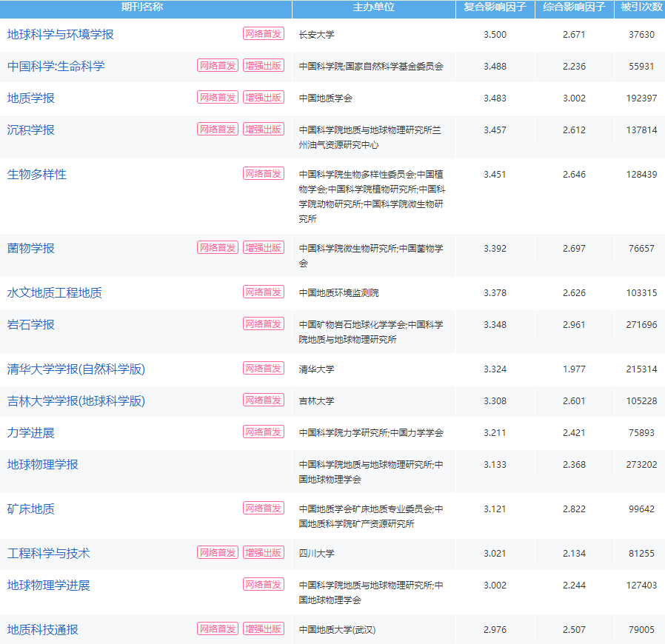This screenshot has width=665, height=644.
Task: Open journal 菌物学报 link
Action: [x=30, y=249]
